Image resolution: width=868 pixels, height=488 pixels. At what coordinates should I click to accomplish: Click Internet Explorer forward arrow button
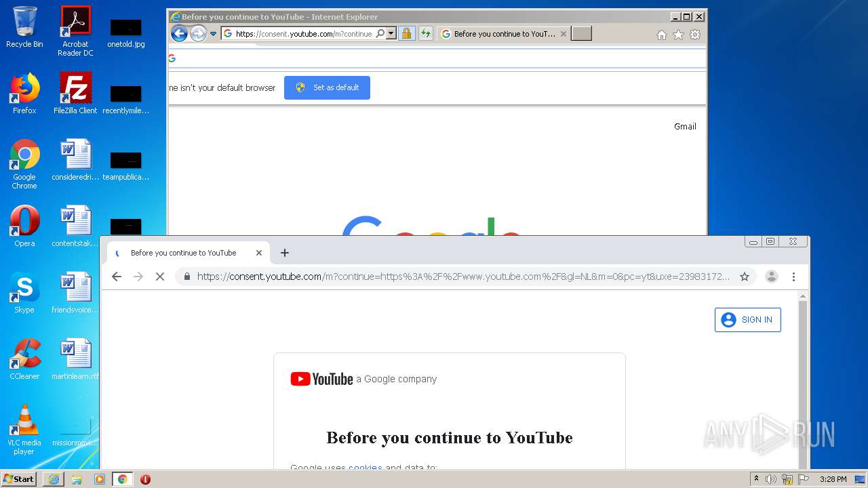pyautogui.click(x=198, y=33)
